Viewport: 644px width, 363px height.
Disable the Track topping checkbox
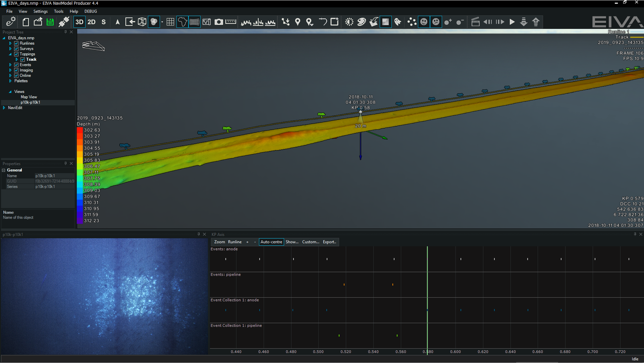tap(22, 59)
